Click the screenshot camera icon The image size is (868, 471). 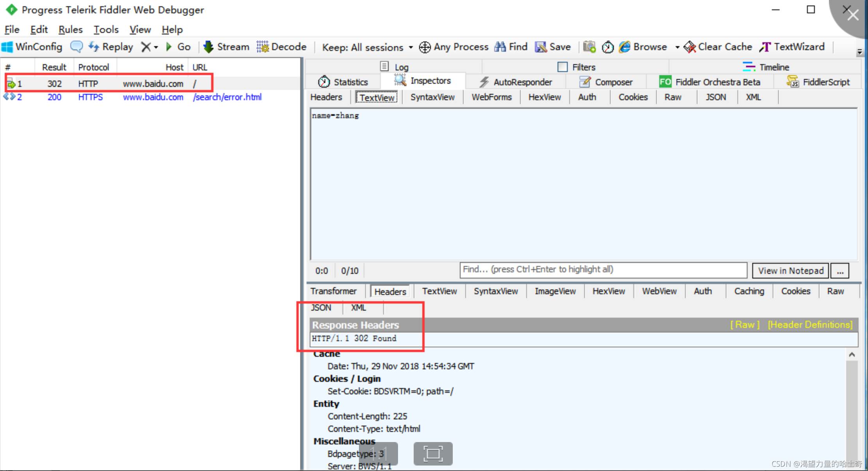coord(589,47)
